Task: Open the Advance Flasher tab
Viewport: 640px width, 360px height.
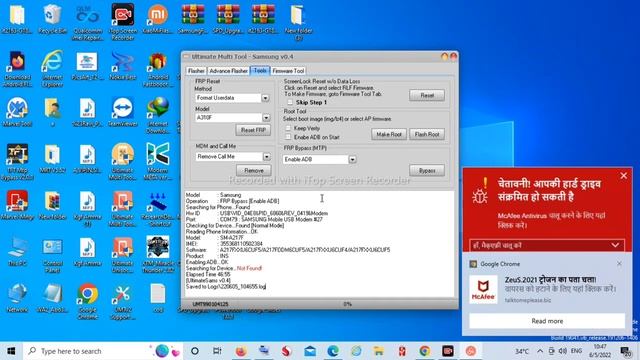Action: point(229,71)
